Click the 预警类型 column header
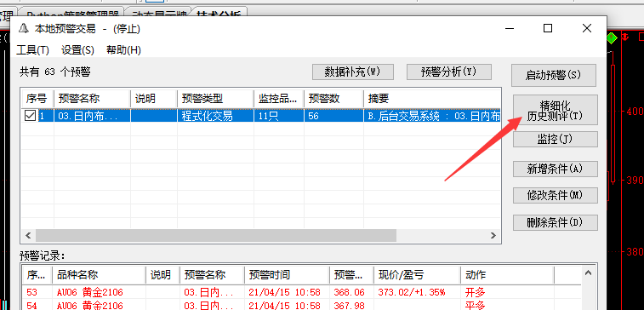 pyautogui.click(x=215, y=99)
